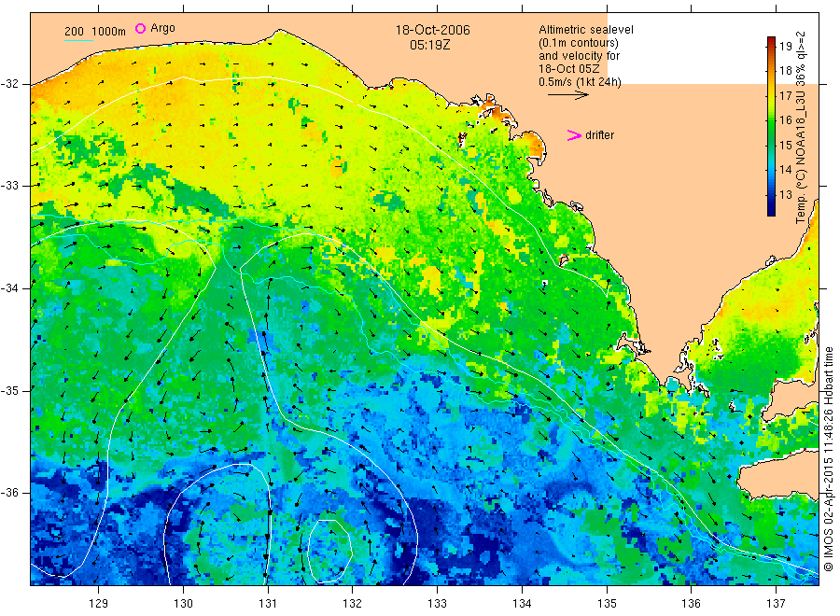Click the '1000m' depth legend label
Screen dimensions: 840x616
(109, 32)
